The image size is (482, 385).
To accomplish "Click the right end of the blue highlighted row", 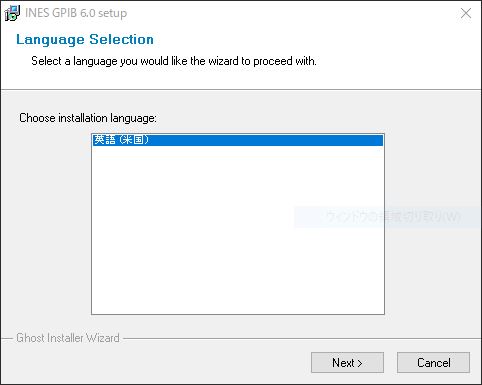I will (373, 140).
